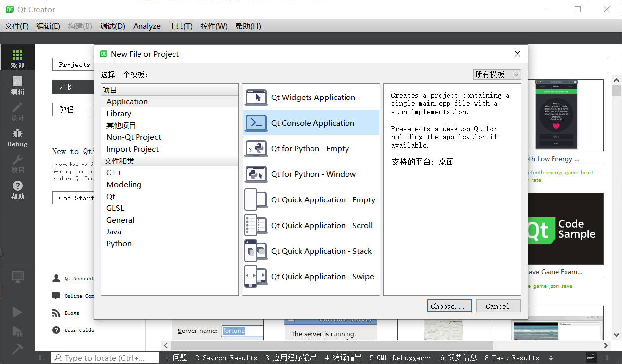Run the project using green play icon
622x364 pixels.
18,312
